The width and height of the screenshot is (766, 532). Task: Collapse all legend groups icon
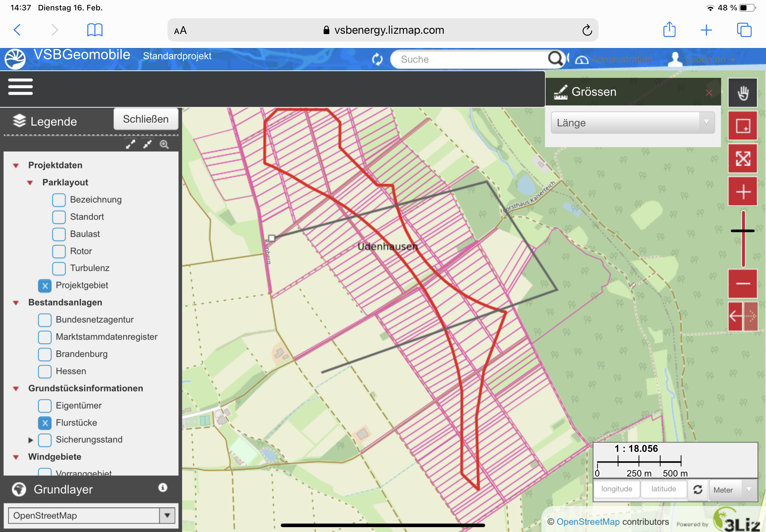coord(147,144)
